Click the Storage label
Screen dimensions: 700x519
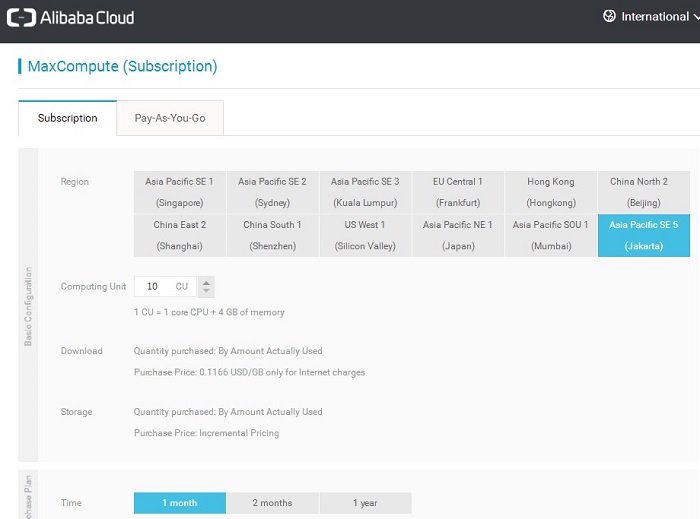[76, 411]
